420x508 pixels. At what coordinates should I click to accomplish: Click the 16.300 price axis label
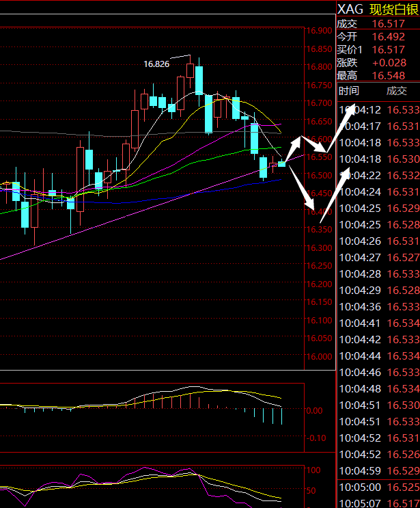320,248
